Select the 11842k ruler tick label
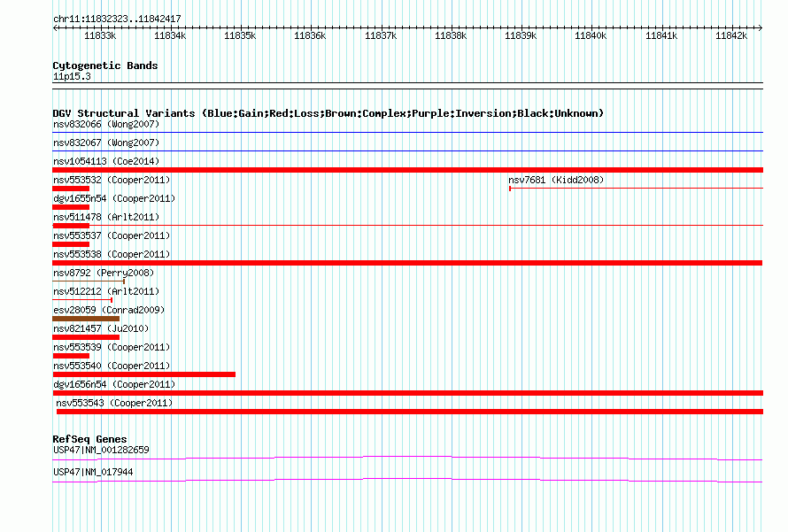Viewport: 788px width, 532px height. [731, 35]
